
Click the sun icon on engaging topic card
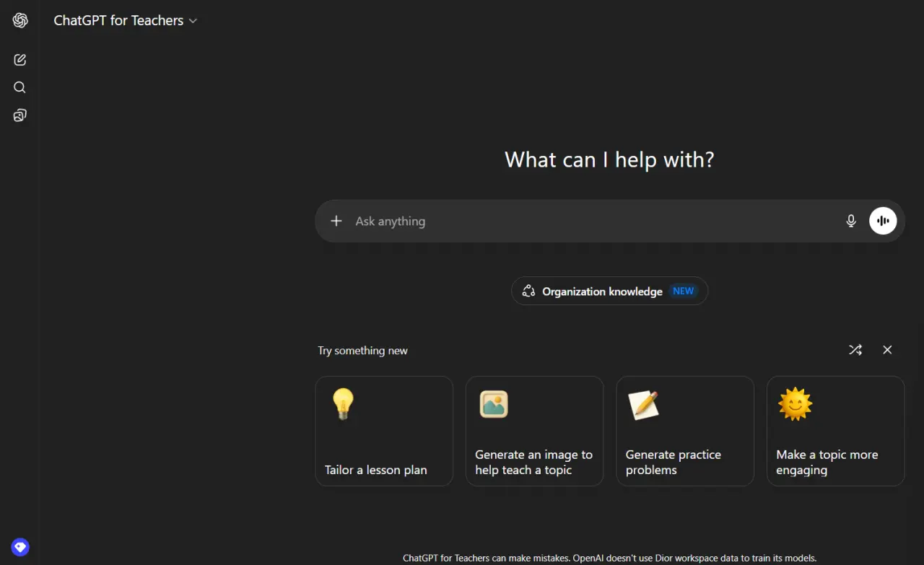click(795, 404)
